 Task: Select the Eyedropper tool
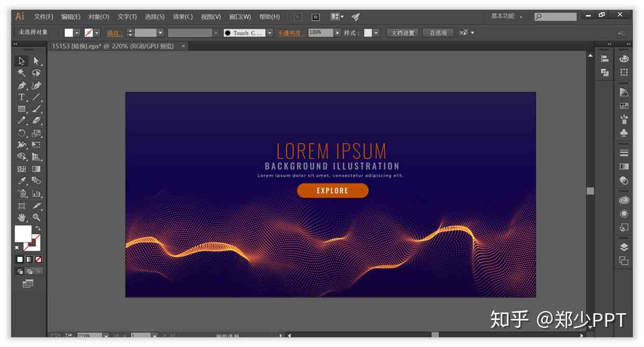[x=21, y=181]
